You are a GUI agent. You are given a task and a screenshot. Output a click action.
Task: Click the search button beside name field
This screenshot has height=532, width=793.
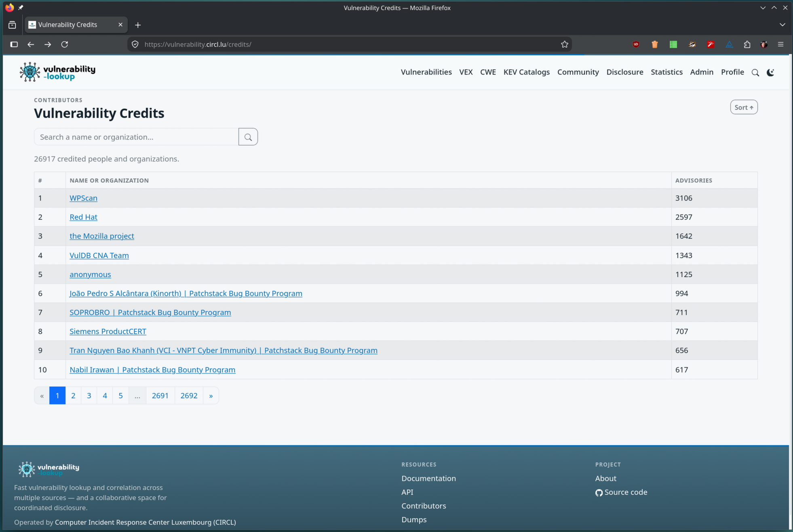click(x=248, y=137)
